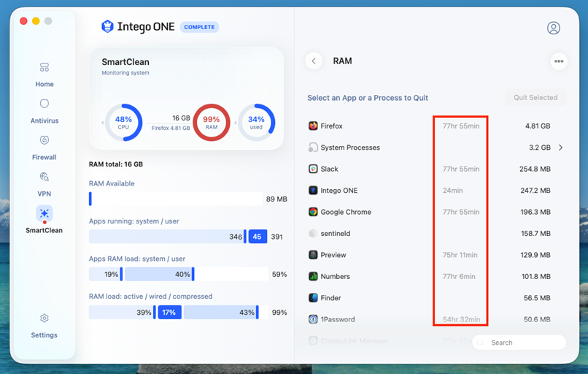Click the 17% wired RAM segment
The height and width of the screenshot is (374, 588).
tap(169, 312)
